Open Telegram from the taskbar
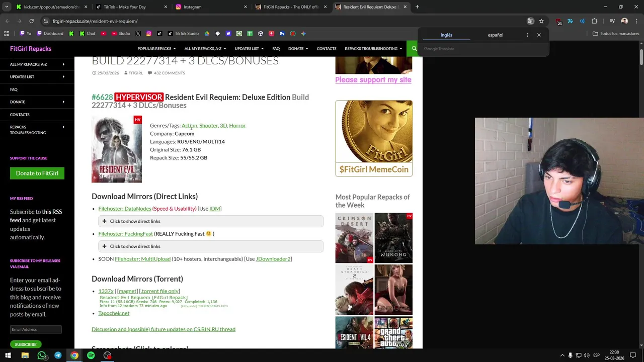Screen dimensions: 644x362 (58, 355)
